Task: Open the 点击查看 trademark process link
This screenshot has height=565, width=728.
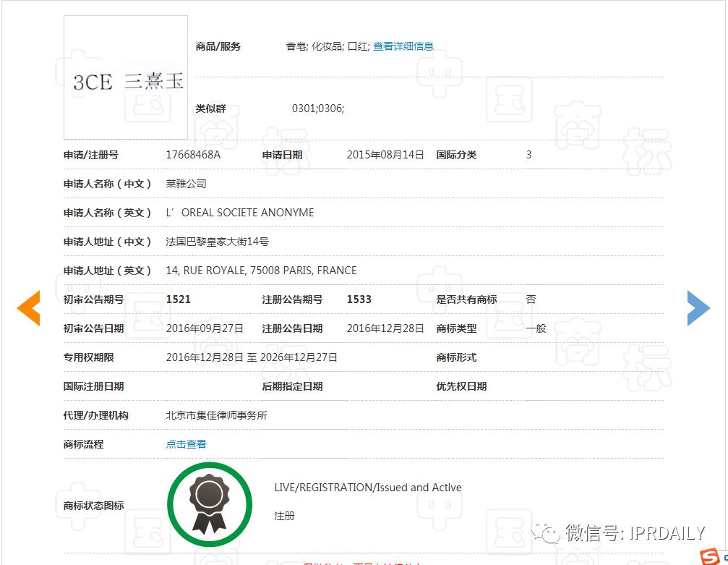Action: (x=185, y=444)
